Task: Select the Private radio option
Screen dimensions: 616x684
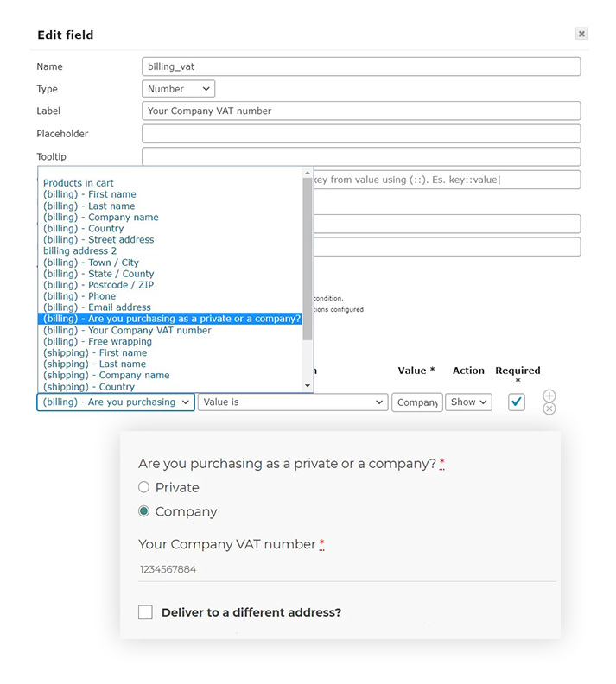Action: (x=144, y=487)
